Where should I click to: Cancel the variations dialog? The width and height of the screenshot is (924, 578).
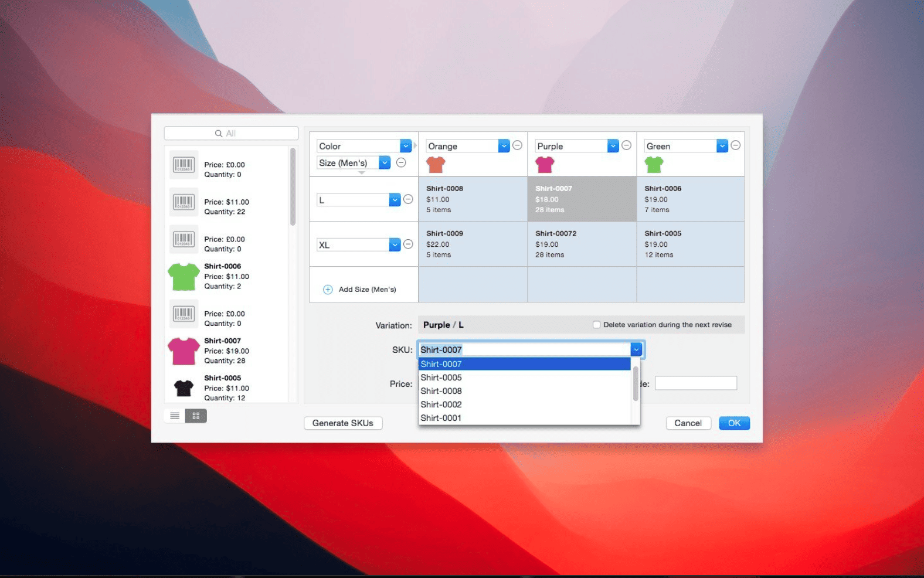[x=688, y=423]
